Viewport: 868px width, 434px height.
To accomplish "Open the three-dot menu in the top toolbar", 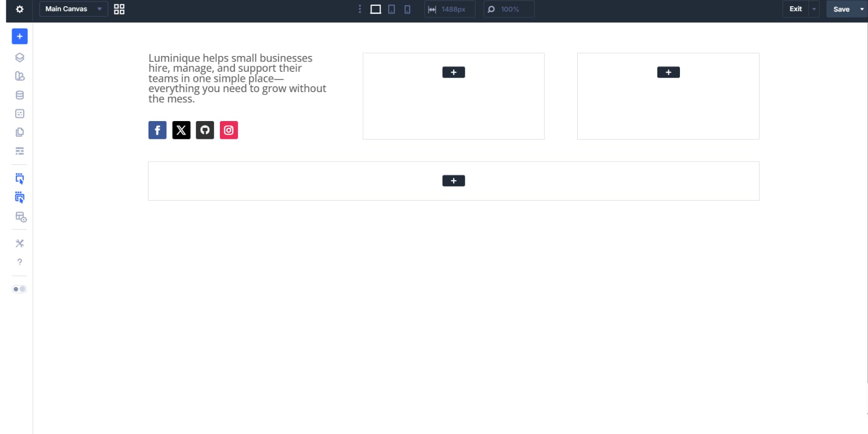I will tap(360, 9).
